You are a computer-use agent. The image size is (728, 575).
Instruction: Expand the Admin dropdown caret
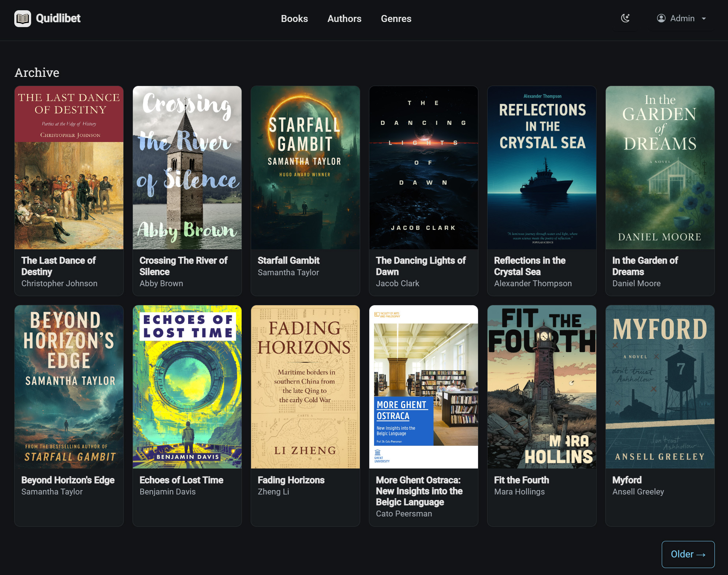point(704,19)
